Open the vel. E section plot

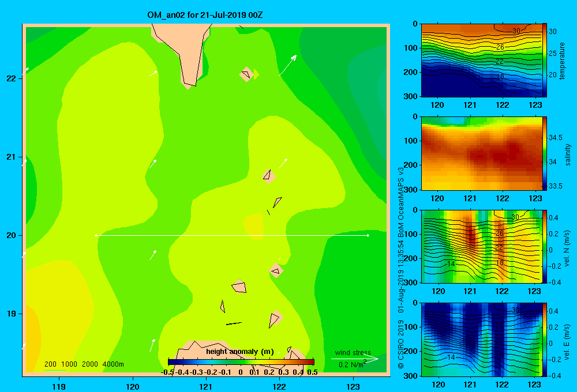tap(481, 340)
